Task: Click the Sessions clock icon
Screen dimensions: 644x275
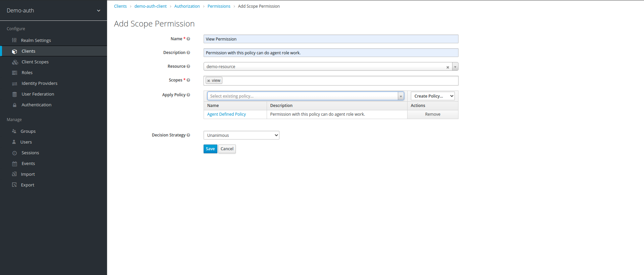Action: pos(14,153)
